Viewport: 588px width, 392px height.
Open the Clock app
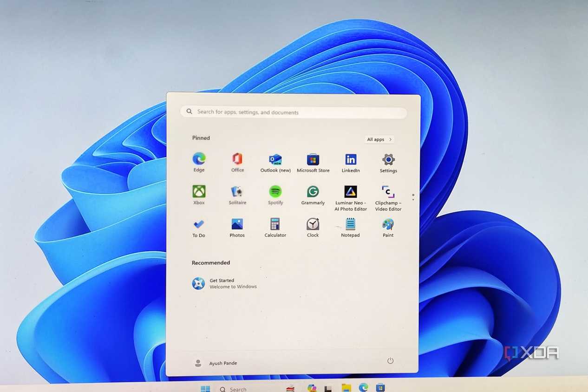pos(313,228)
